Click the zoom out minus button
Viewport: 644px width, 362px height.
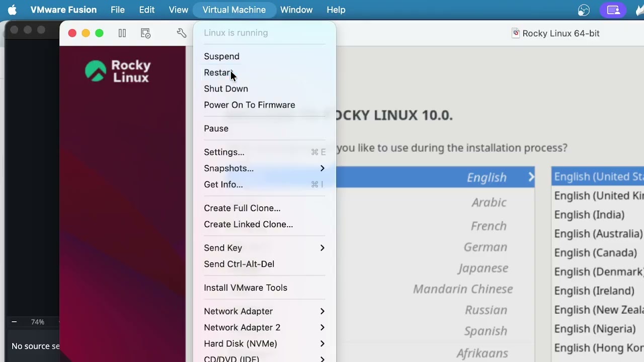pyautogui.click(x=14, y=322)
